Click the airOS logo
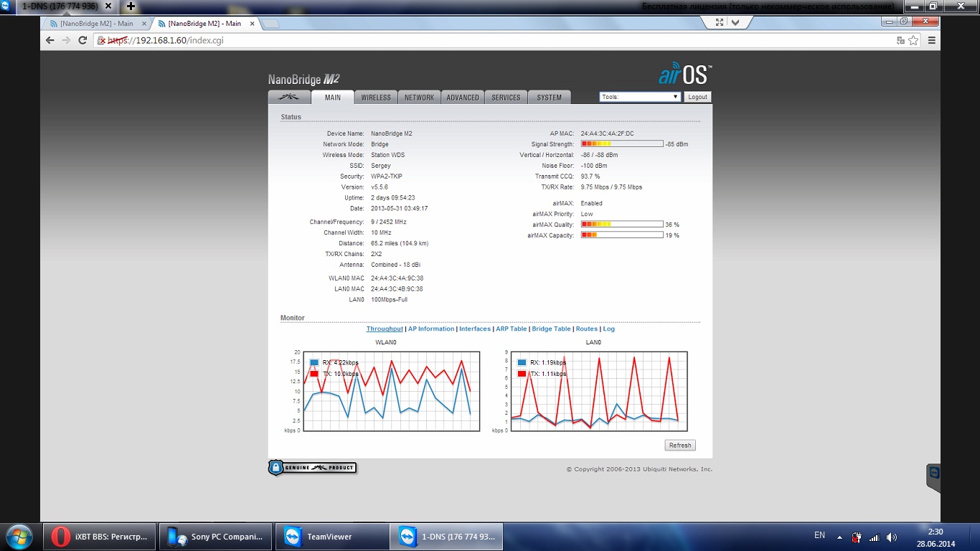This screenshot has width=980, height=551. click(684, 75)
